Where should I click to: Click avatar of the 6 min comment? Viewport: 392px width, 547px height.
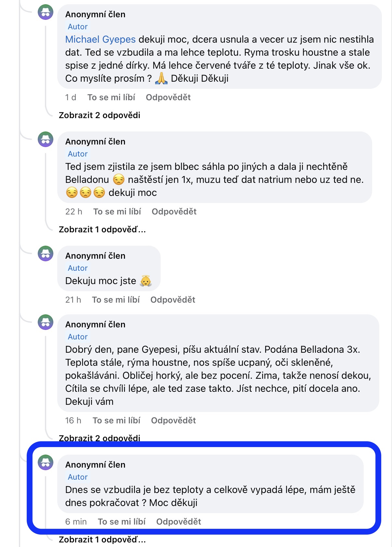tap(46, 462)
